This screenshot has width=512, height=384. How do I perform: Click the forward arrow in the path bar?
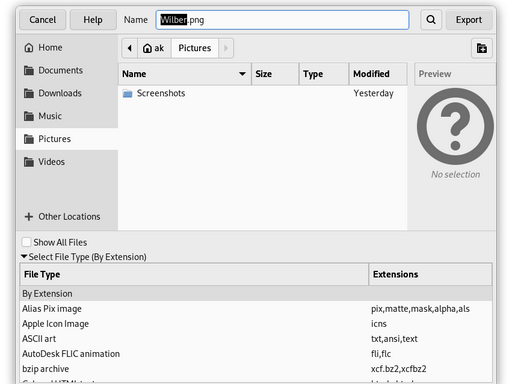coord(226,48)
